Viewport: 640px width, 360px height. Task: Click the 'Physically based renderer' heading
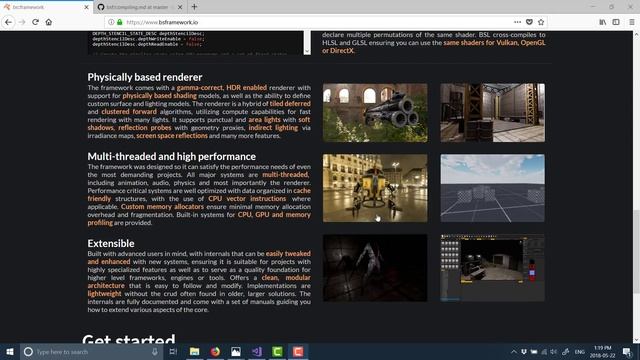pos(144,77)
